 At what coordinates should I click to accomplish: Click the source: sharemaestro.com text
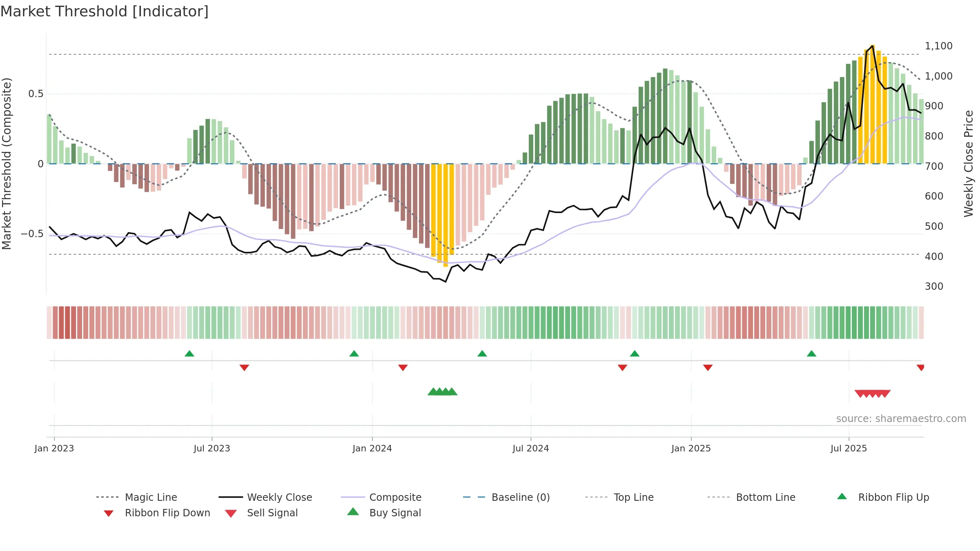901,419
